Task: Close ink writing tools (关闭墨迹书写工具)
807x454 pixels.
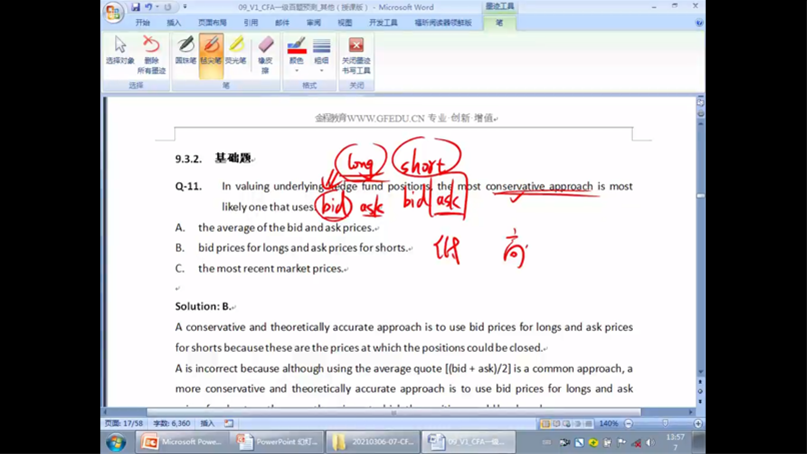Action: coord(356,55)
